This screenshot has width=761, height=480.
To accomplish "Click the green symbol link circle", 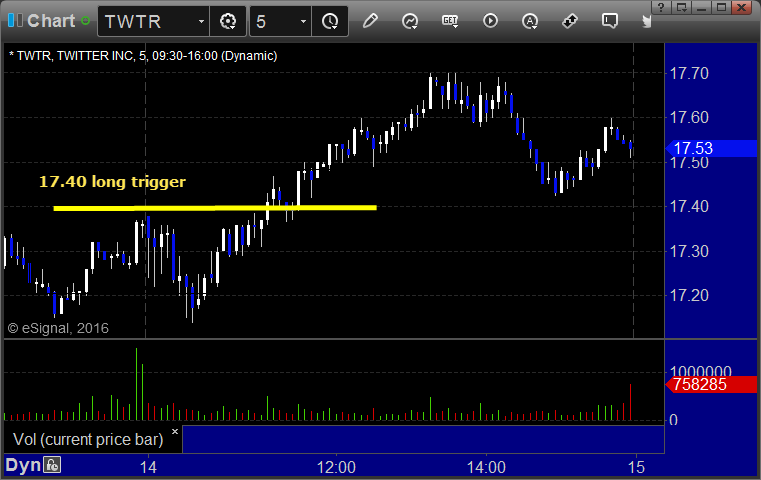I will (x=85, y=21).
